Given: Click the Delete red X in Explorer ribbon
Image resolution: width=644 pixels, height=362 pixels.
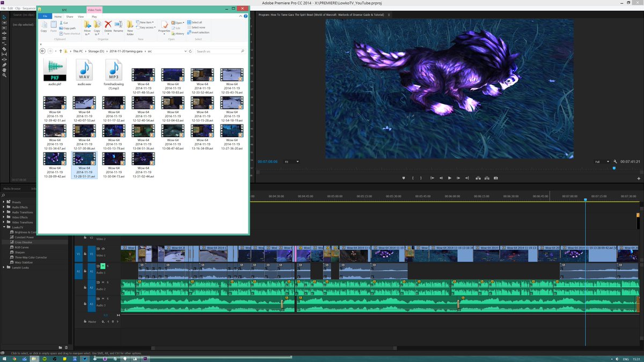Looking at the screenshot, I should coord(108,24).
